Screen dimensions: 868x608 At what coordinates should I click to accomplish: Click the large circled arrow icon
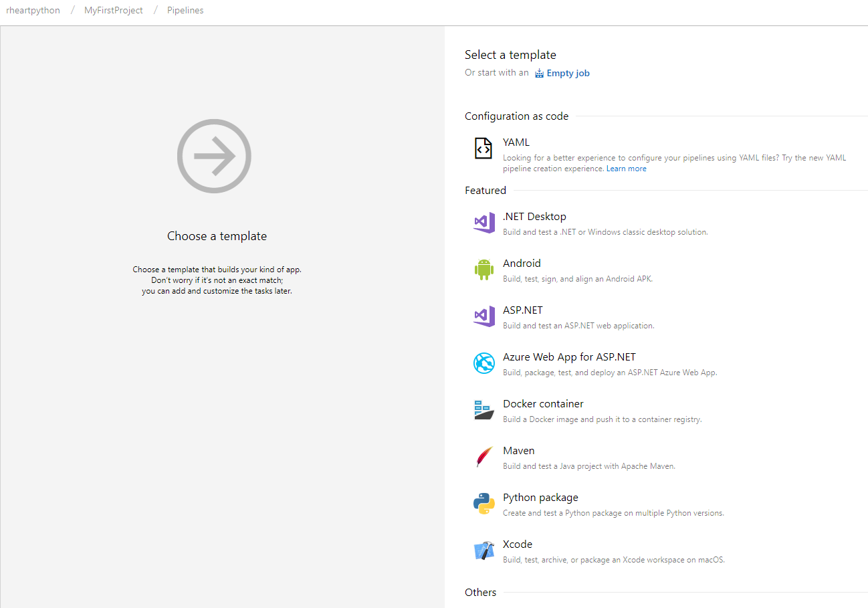point(214,156)
